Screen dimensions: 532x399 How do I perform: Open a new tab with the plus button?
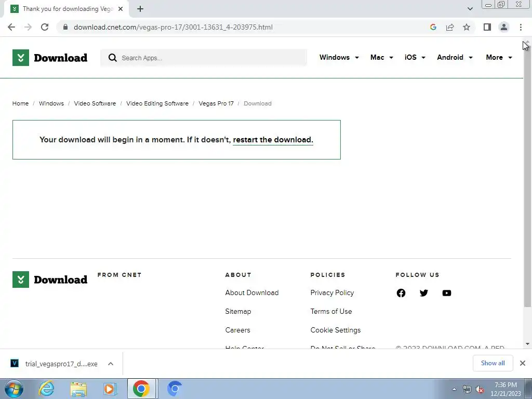tap(140, 9)
